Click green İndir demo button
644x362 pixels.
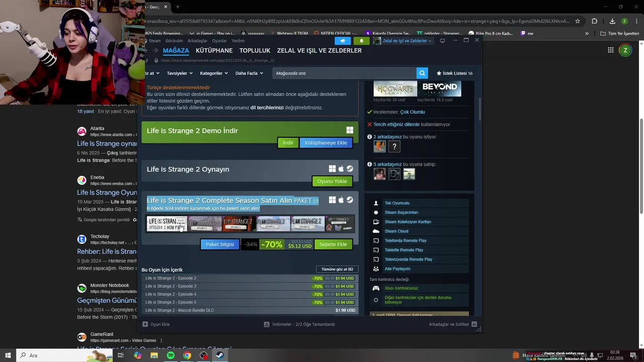point(288,143)
